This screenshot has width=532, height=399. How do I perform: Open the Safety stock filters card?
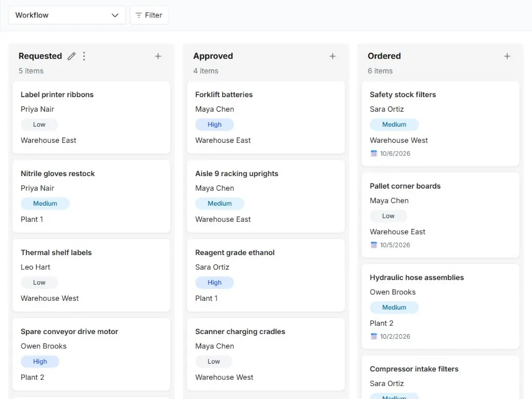click(441, 124)
